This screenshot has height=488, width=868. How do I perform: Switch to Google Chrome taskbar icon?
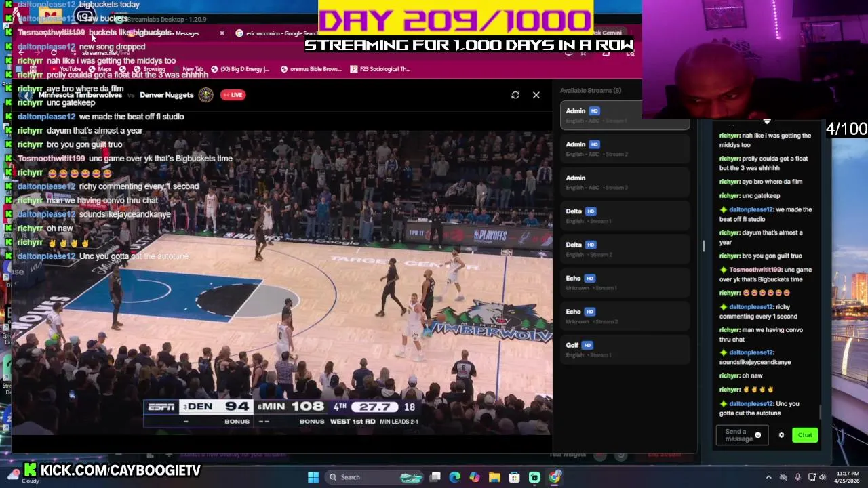pos(555,477)
